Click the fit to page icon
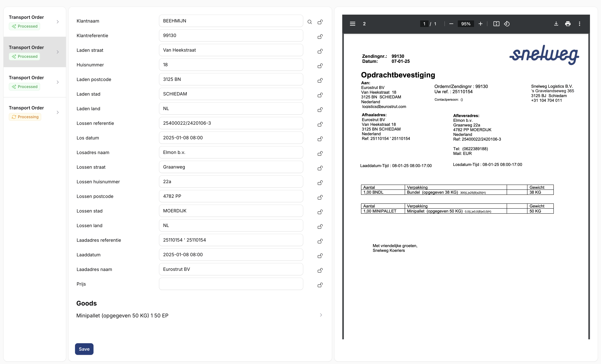The height and width of the screenshot is (364, 601). pyautogui.click(x=496, y=24)
